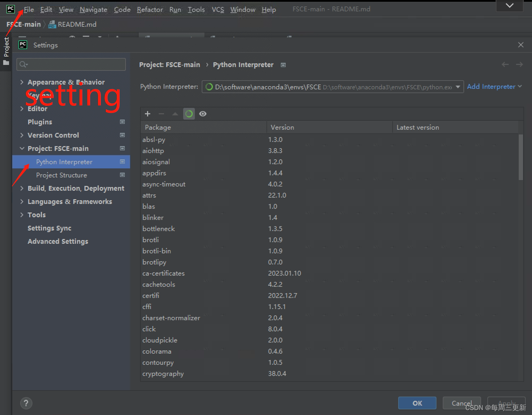The width and height of the screenshot is (532, 415).
Task: Toggle the Use Conda package manager button
Action: [x=189, y=114]
